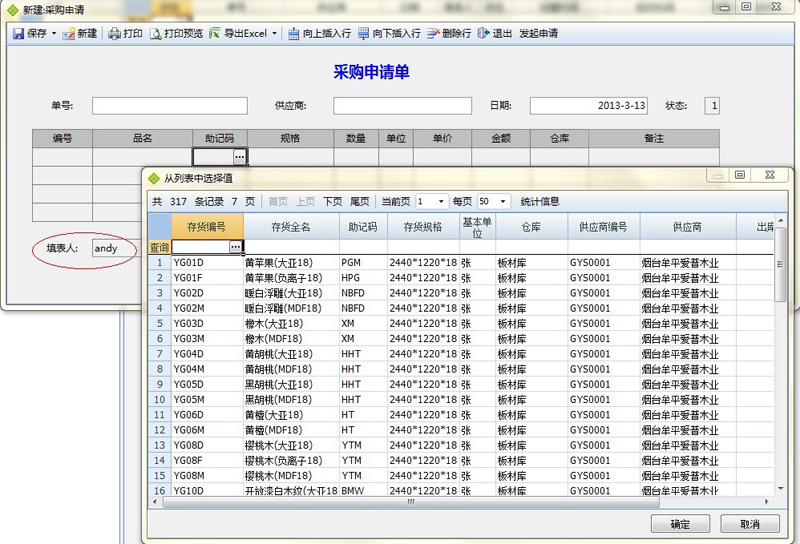Click the New (新建) toolbar button
This screenshot has height=544, width=800.
tap(80, 34)
